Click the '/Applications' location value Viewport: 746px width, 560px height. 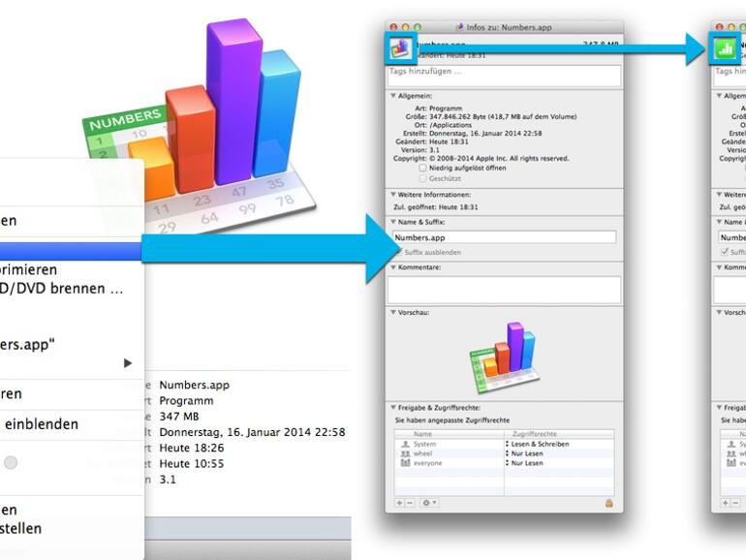(451, 125)
